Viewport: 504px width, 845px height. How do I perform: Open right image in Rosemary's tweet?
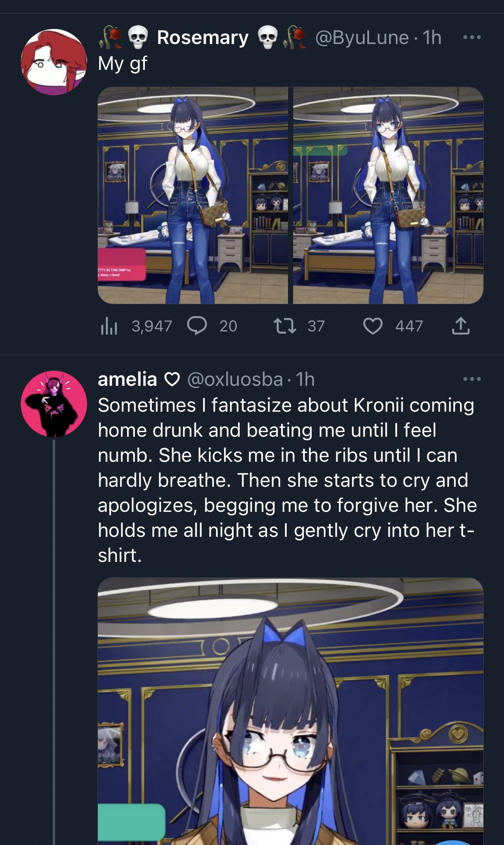(388, 195)
